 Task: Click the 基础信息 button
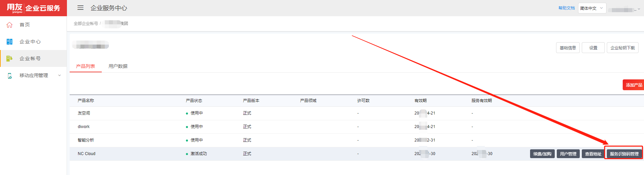point(568,48)
